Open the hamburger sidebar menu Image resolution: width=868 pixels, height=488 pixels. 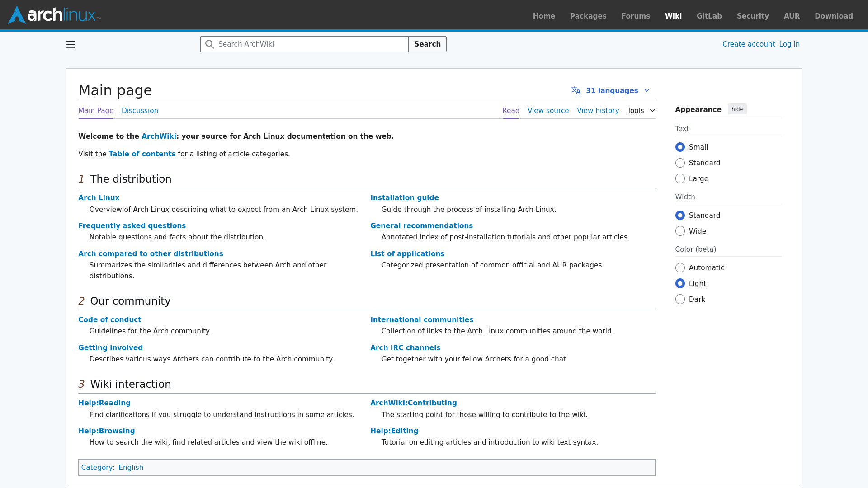coord(71,44)
